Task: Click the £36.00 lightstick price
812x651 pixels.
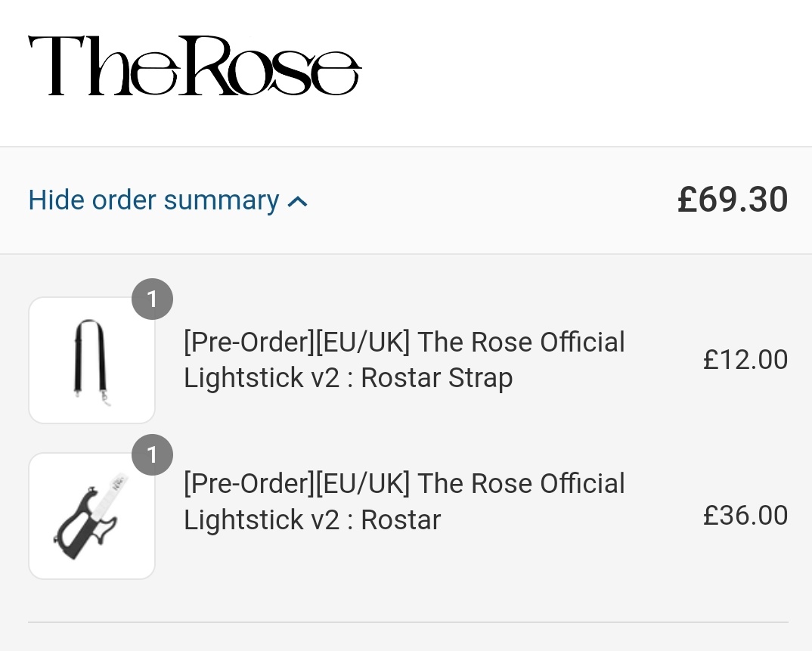Action: (x=745, y=516)
